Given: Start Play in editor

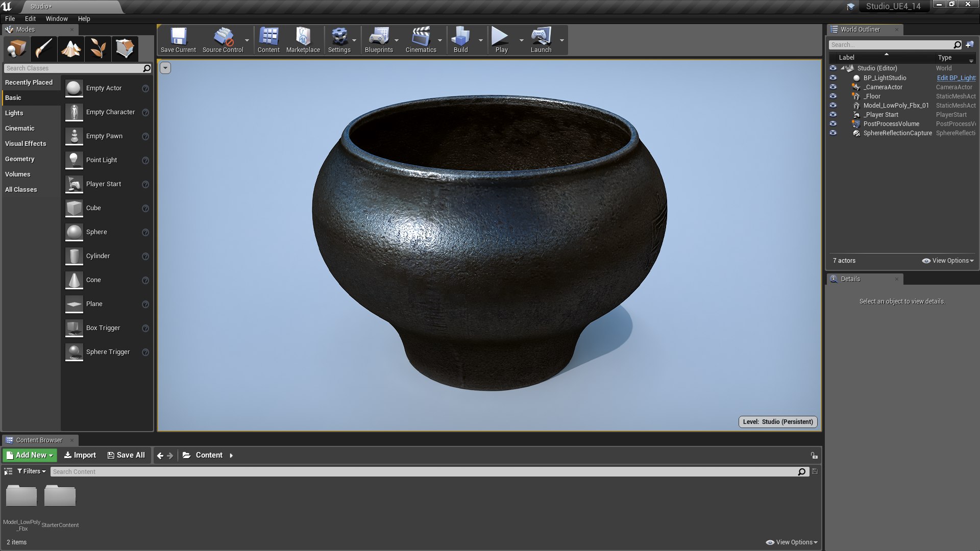Looking at the screenshot, I should 501,40.
